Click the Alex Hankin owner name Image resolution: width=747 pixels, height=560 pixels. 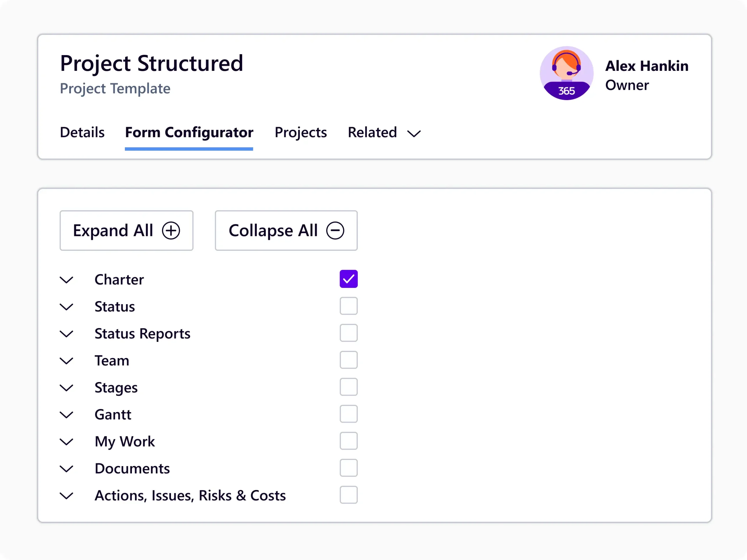point(646,66)
